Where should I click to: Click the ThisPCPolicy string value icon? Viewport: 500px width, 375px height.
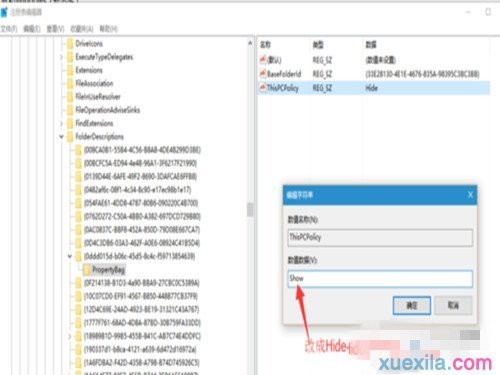tap(263, 88)
